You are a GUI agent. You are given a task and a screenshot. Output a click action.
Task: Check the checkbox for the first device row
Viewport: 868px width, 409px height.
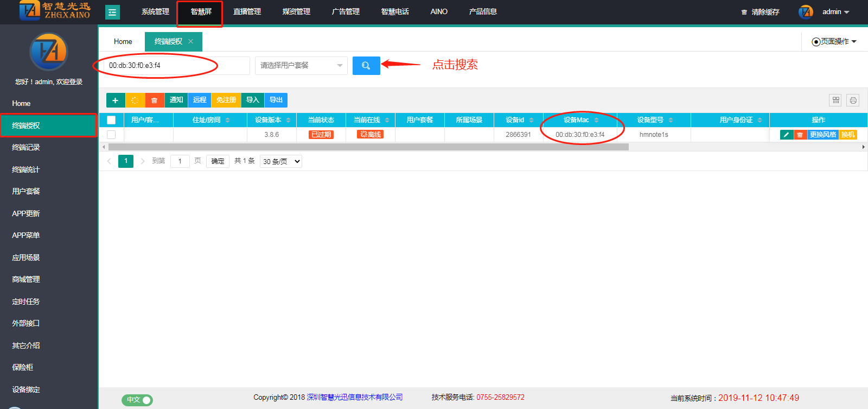111,135
